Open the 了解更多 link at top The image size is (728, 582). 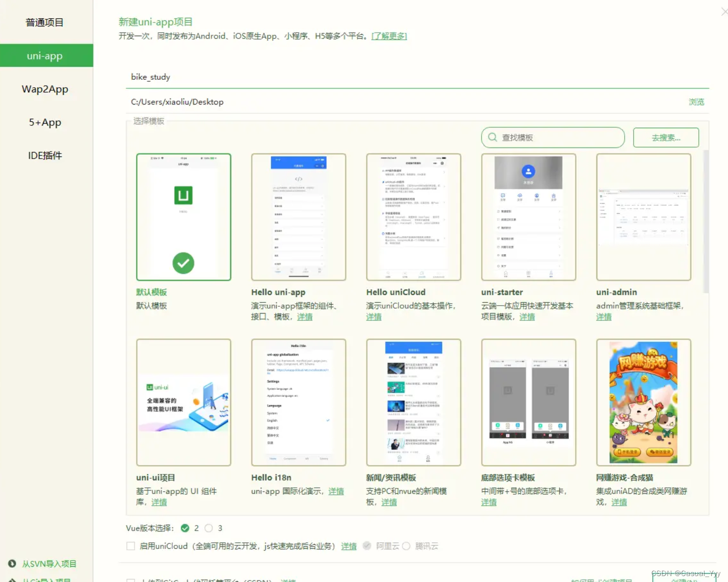(x=389, y=36)
